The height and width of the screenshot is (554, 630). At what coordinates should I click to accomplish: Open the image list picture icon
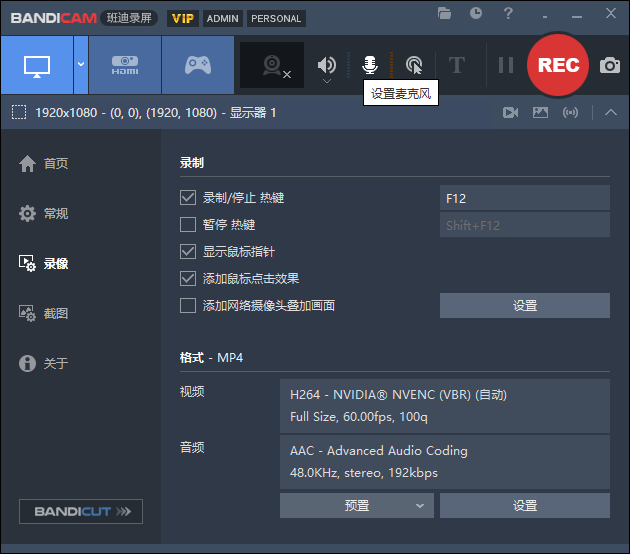[540, 112]
